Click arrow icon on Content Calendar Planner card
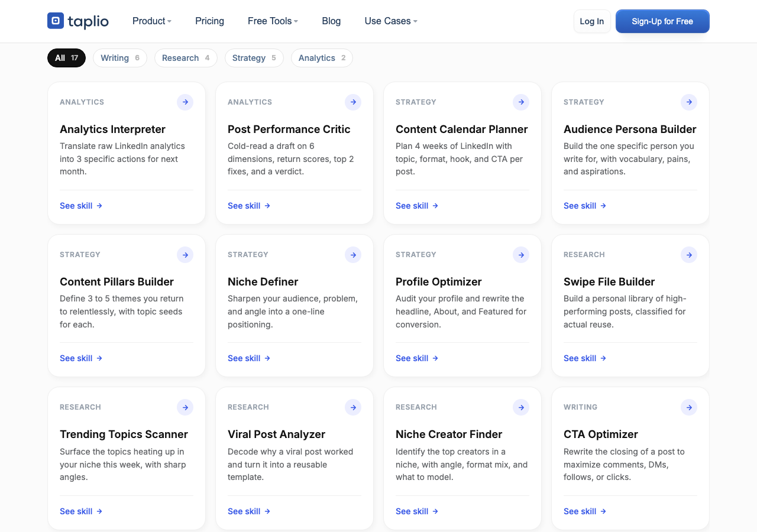The image size is (757, 532). pyautogui.click(x=521, y=102)
